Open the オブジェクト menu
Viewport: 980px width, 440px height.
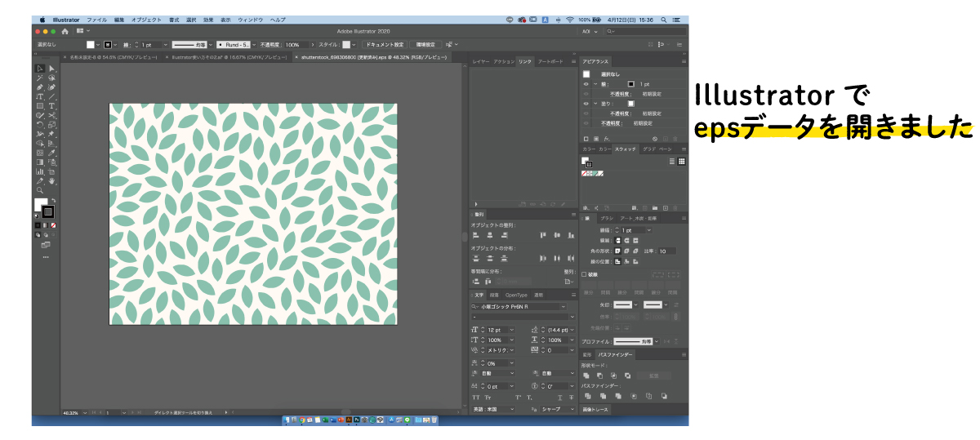[146, 19]
